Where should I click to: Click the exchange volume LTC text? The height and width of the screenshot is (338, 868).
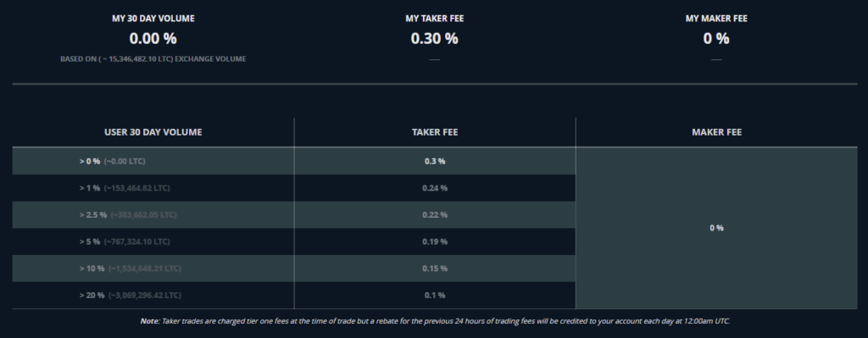pyautogui.click(x=153, y=59)
